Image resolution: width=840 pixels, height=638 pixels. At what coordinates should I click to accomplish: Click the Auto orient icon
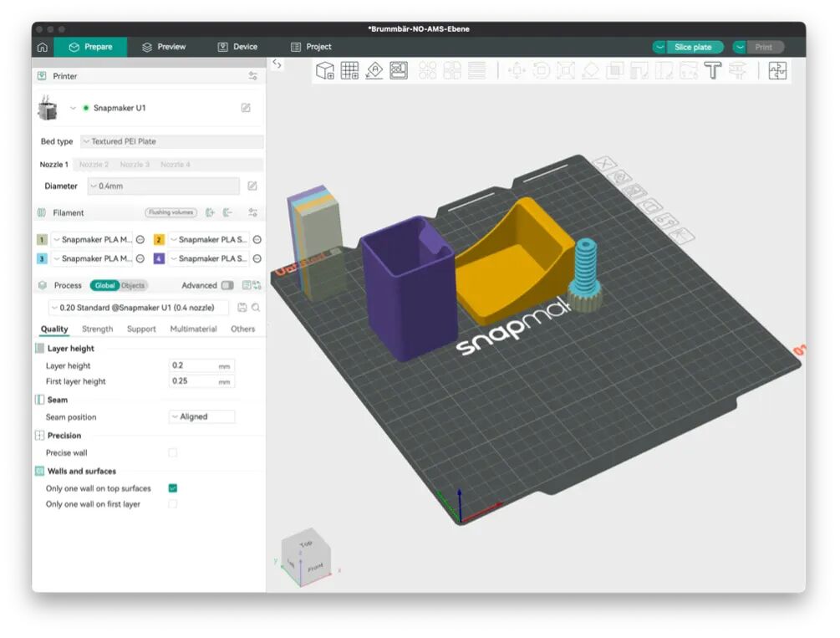click(x=374, y=71)
